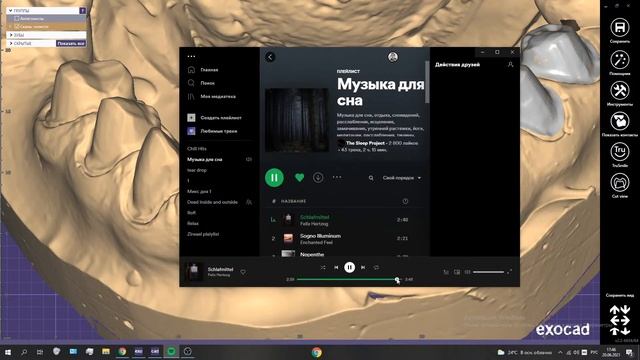Open the Relax playlist in sidebar

(193, 224)
